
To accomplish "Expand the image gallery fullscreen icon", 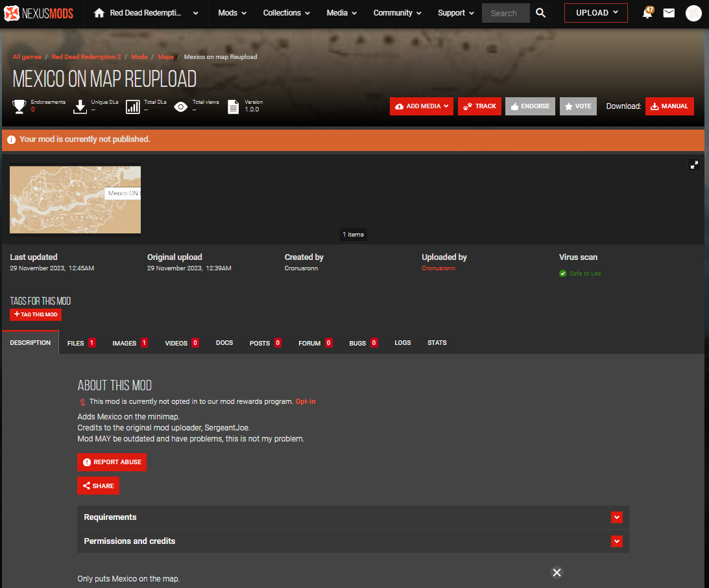I will (694, 165).
